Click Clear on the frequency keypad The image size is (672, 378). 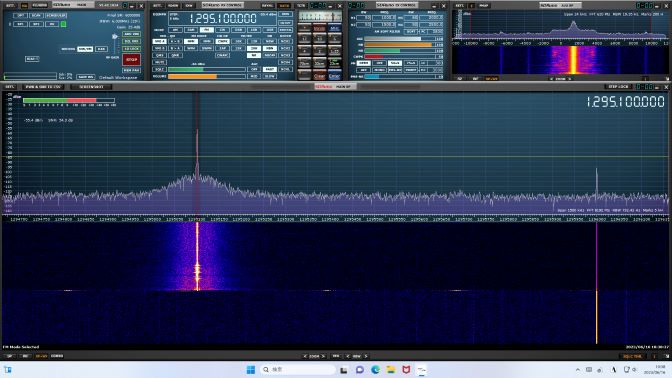(x=319, y=76)
